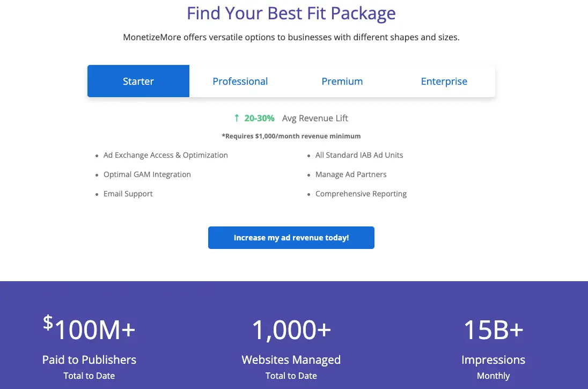Click "Optimal GAM Integration" list item
588x389 pixels.
tap(147, 174)
